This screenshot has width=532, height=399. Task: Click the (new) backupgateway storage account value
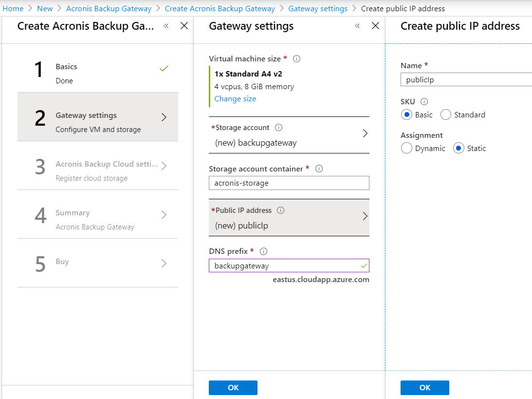click(256, 143)
